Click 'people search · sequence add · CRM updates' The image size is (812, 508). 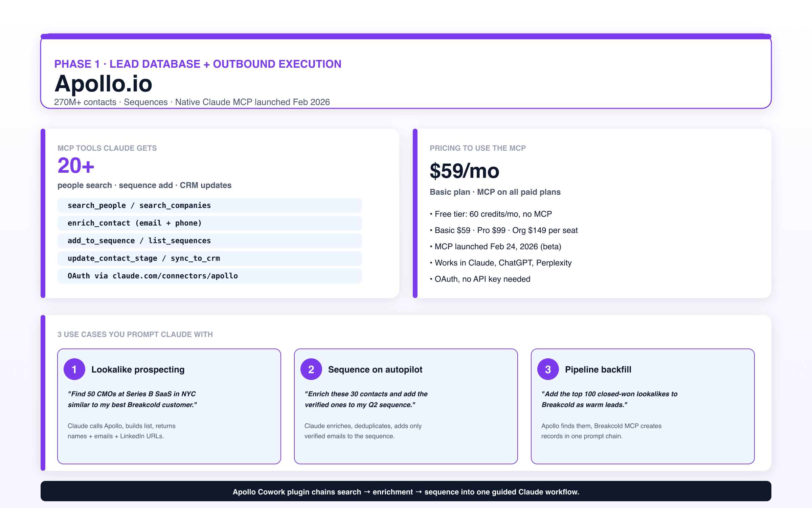pyautogui.click(x=144, y=185)
